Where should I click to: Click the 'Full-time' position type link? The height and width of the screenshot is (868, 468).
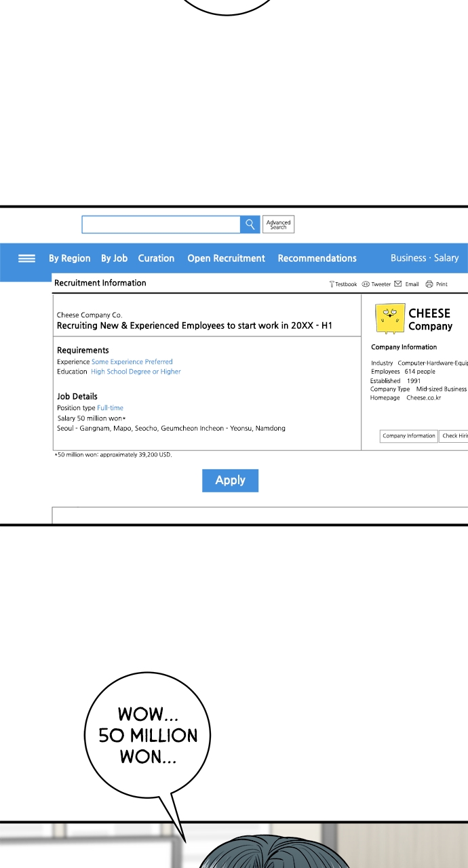[111, 408]
